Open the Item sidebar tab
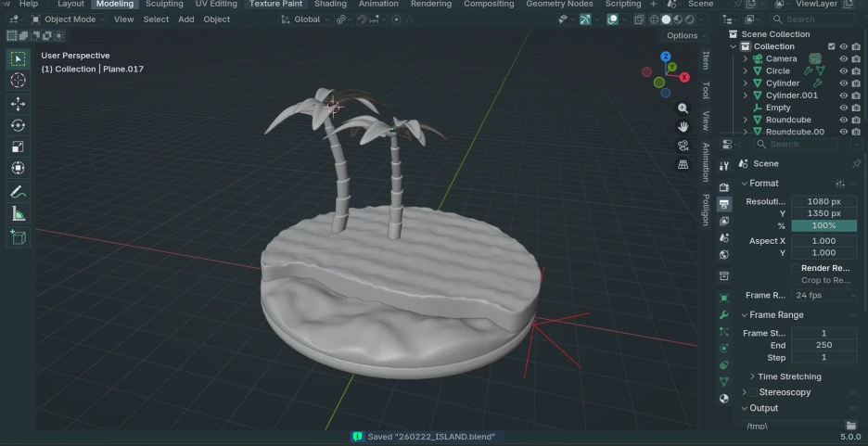The width and height of the screenshot is (868, 446). 705,60
